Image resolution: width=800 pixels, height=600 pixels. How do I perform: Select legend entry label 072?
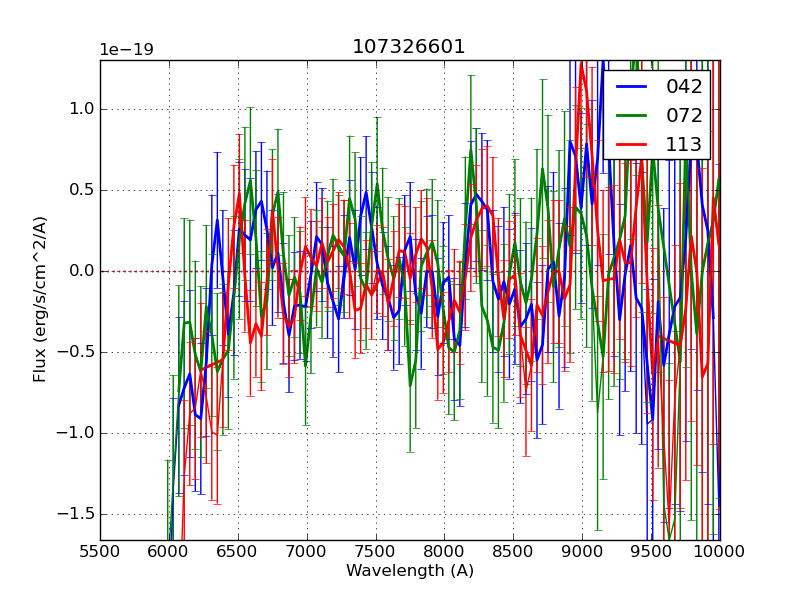coord(684,115)
